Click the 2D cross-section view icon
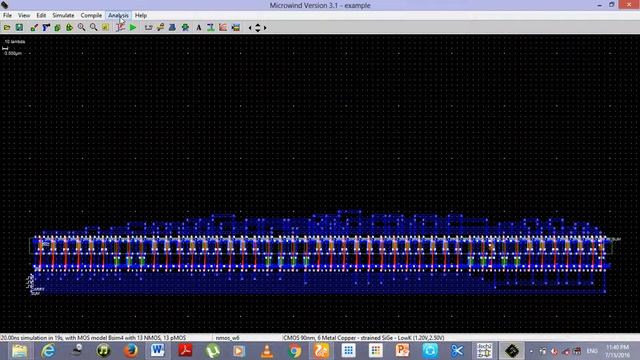Screen dimensions: 640x360 pos(172,27)
